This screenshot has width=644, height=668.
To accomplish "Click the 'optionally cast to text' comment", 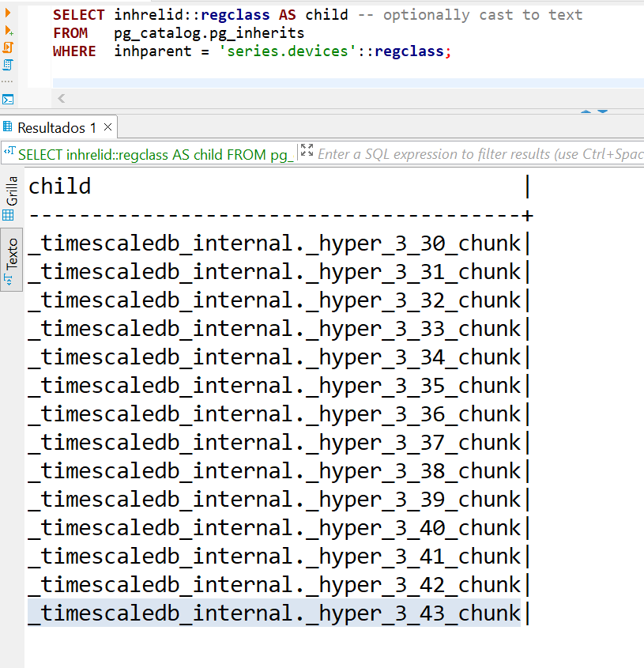I will 483,15.
